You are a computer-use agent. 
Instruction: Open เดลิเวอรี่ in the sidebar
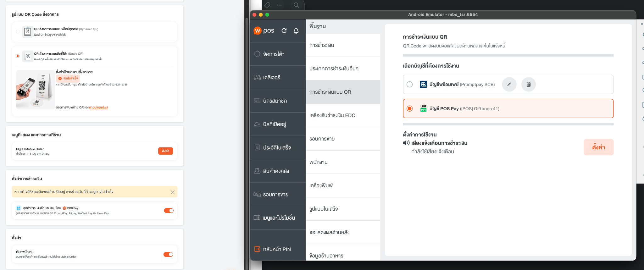(278, 77)
